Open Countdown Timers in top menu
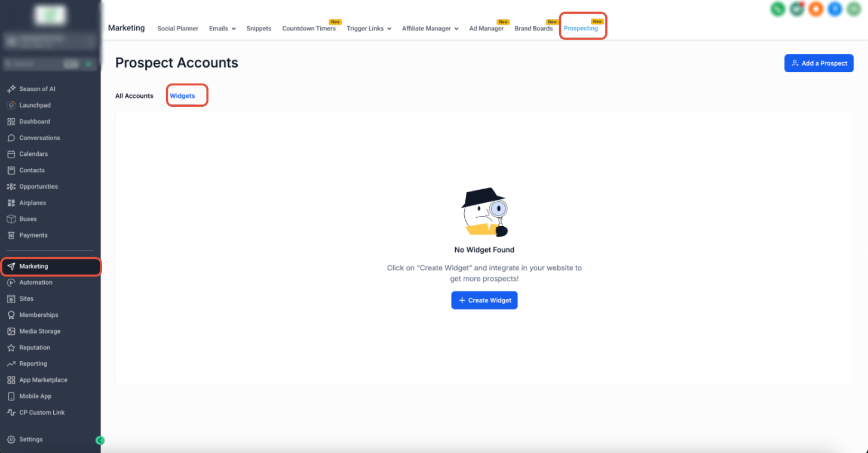The image size is (868, 453). pos(309,29)
